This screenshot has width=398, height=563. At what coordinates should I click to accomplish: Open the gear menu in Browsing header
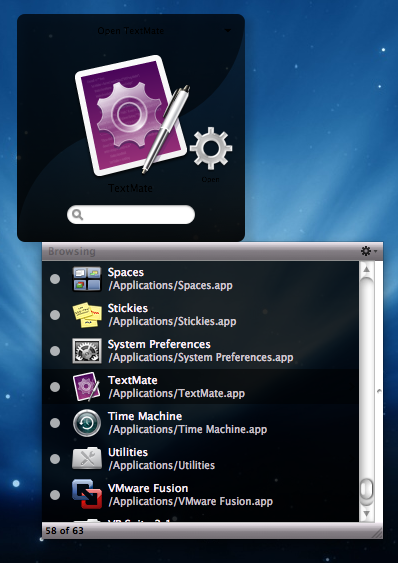coord(369,251)
